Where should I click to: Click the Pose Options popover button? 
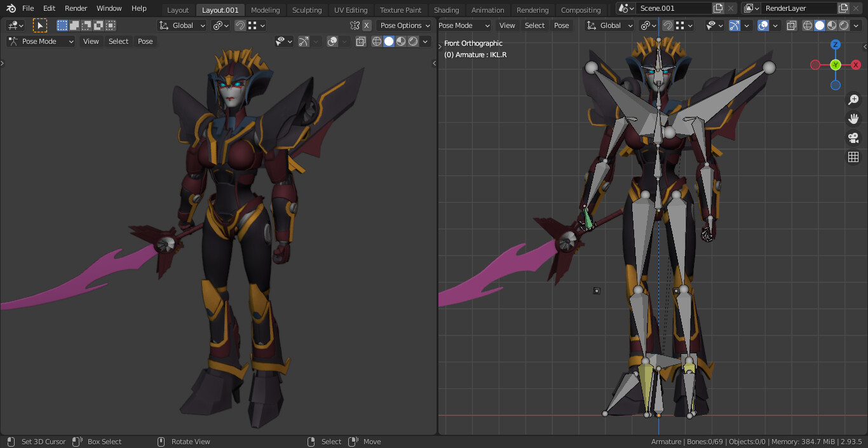point(404,25)
